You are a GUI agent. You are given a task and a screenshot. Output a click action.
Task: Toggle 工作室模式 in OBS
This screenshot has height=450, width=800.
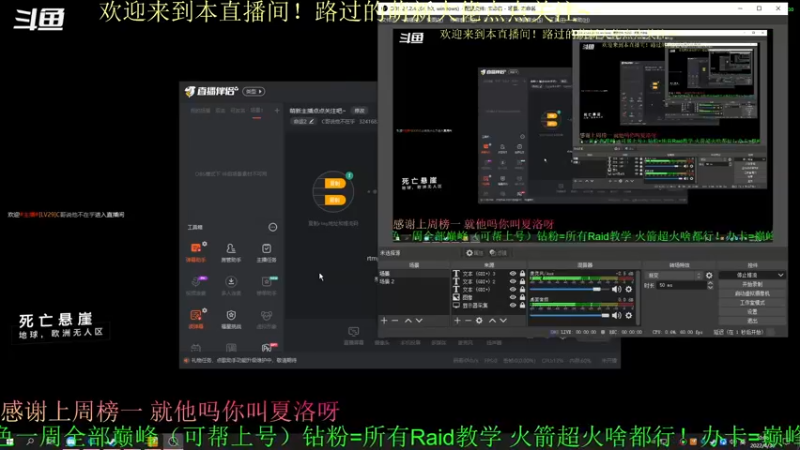pyautogui.click(x=752, y=303)
